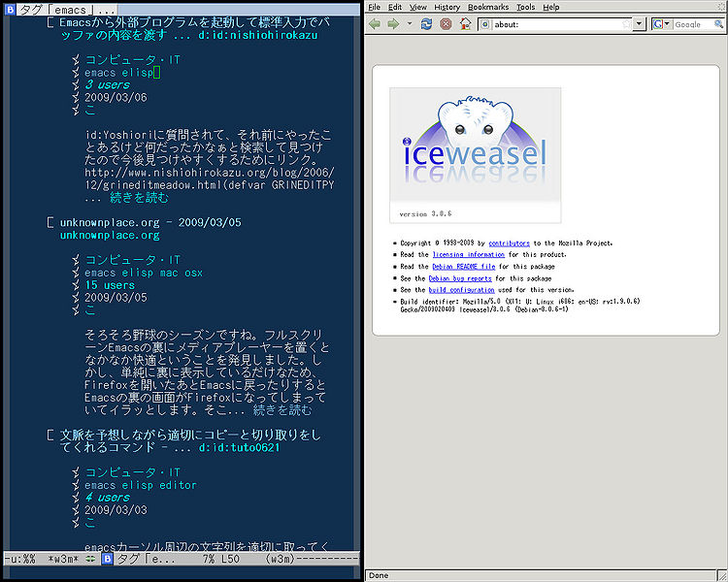Open the 'build configuration' link

(461, 290)
